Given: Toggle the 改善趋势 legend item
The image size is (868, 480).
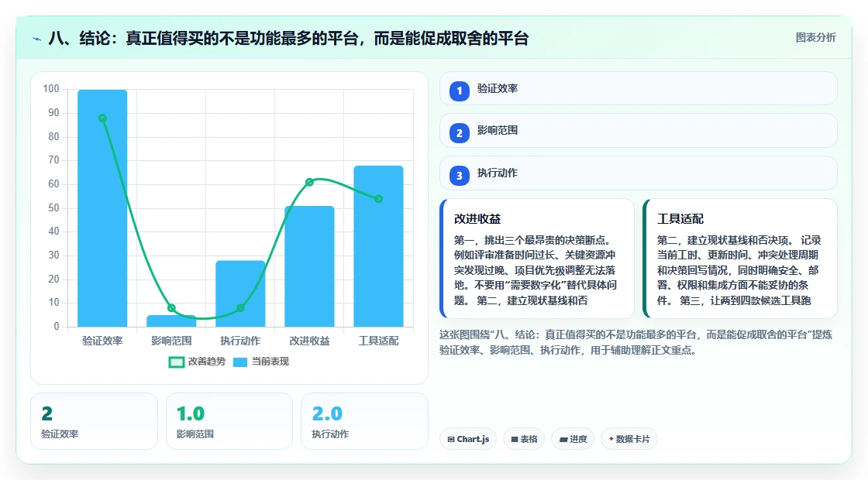Looking at the screenshot, I should [x=197, y=362].
